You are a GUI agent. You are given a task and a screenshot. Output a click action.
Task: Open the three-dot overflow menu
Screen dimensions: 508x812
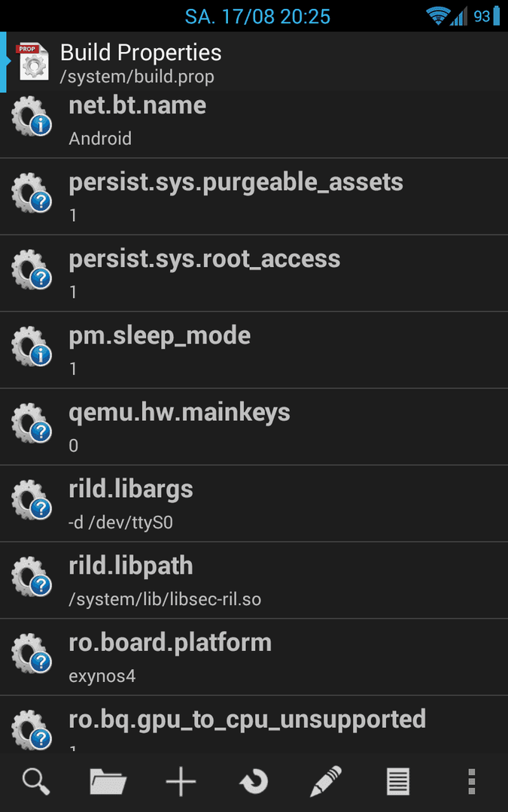click(471, 781)
